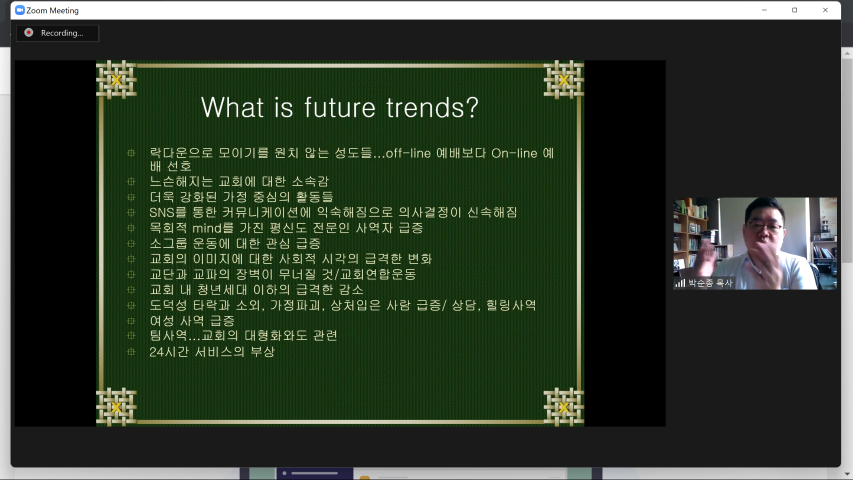The width and height of the screenshot is (853, 480).
Task: Click the bullet starting 'SNS를 통한 커뮤니케이션'
Action: (x=333, y=212)
